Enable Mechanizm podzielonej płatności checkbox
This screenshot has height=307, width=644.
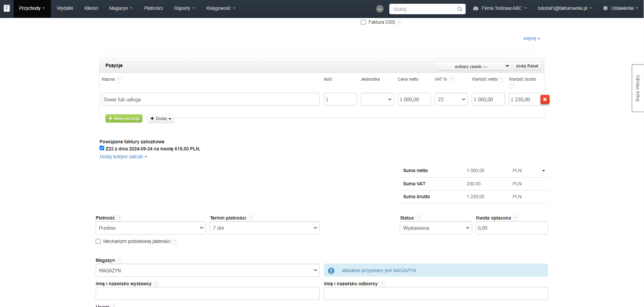[98, 241]
